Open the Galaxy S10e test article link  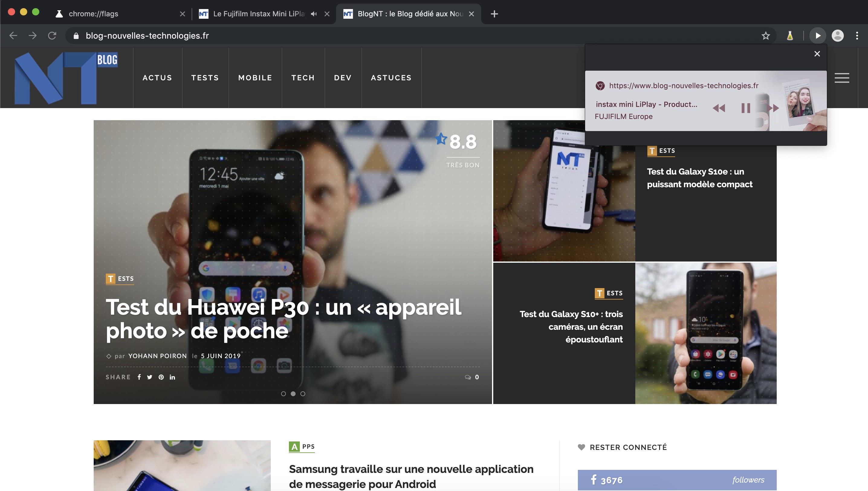click(x=699, y=178)
